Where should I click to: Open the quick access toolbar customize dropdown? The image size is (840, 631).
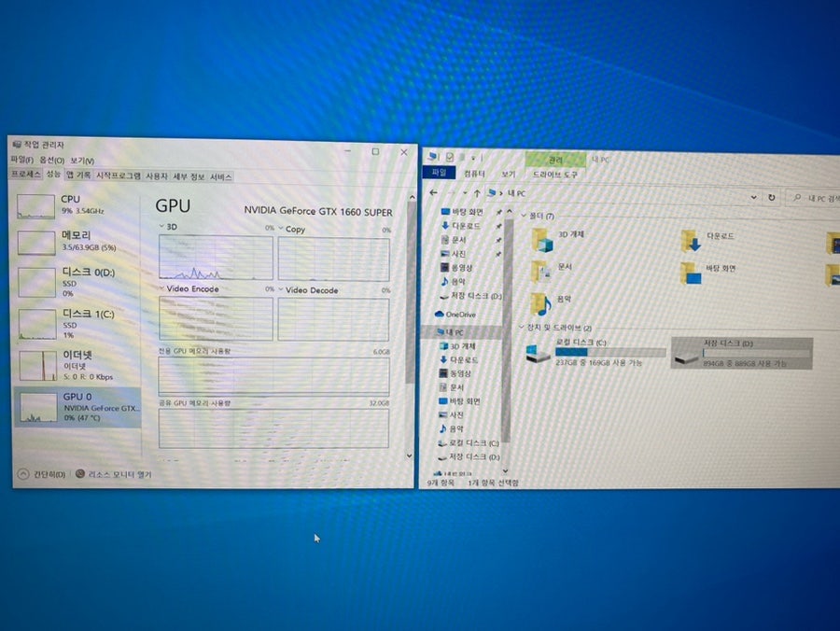[473, 158]
